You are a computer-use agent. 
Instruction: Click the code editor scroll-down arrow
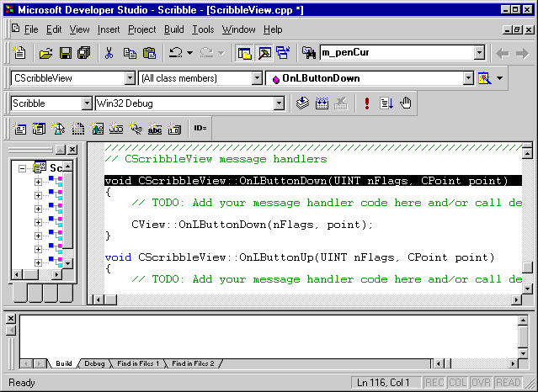pyautogui.click(x=527, y=289)
